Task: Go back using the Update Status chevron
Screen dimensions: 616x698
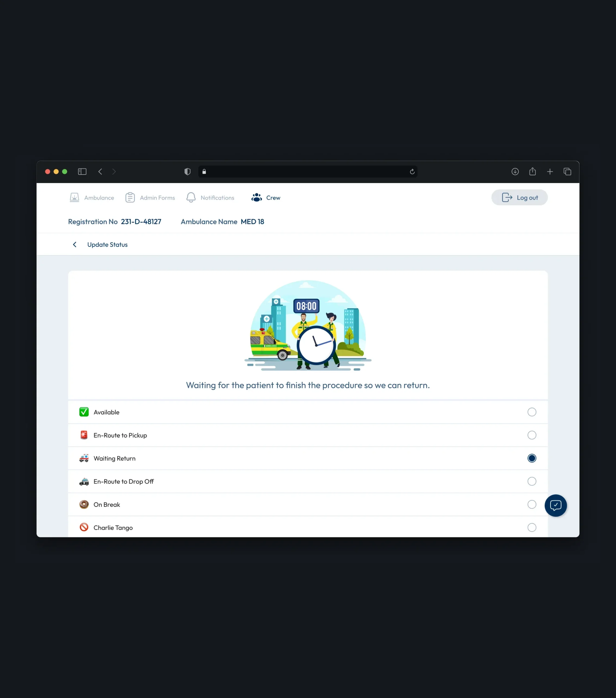Action: 75,245
